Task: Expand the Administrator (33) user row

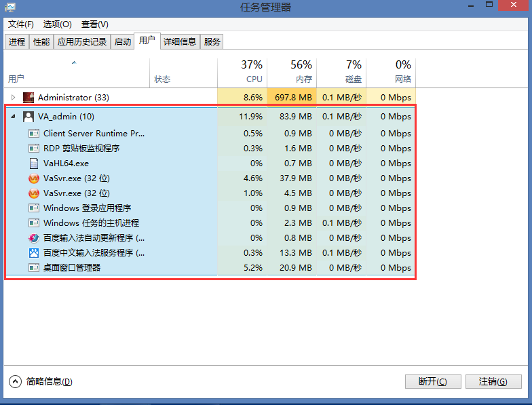Action: (14, 98)
